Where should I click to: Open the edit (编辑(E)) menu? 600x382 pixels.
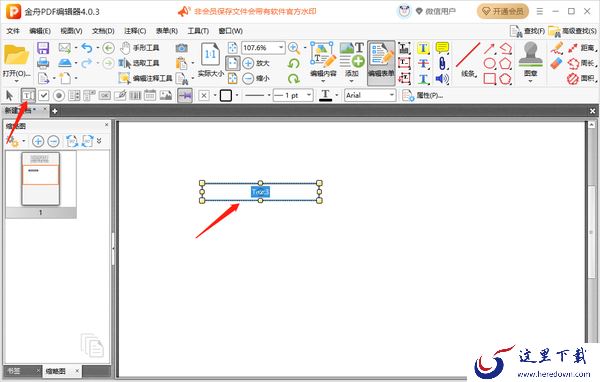click(40, 31)
